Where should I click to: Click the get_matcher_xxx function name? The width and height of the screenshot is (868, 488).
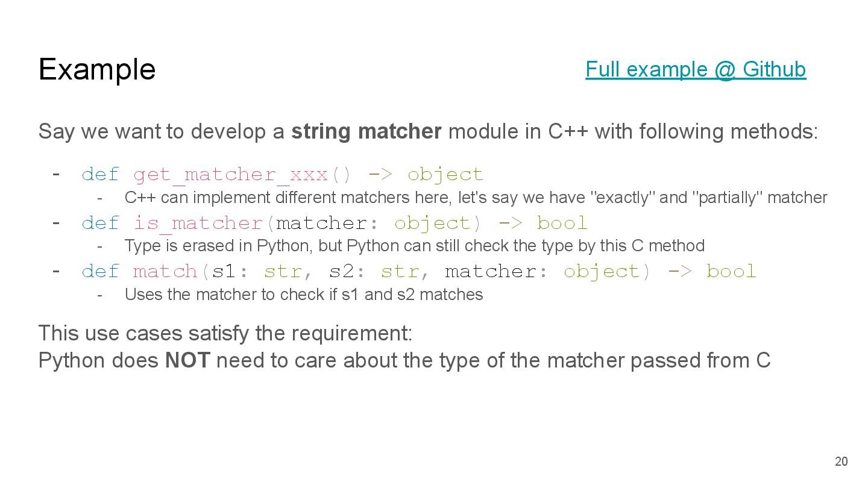[x=230, y=175]
